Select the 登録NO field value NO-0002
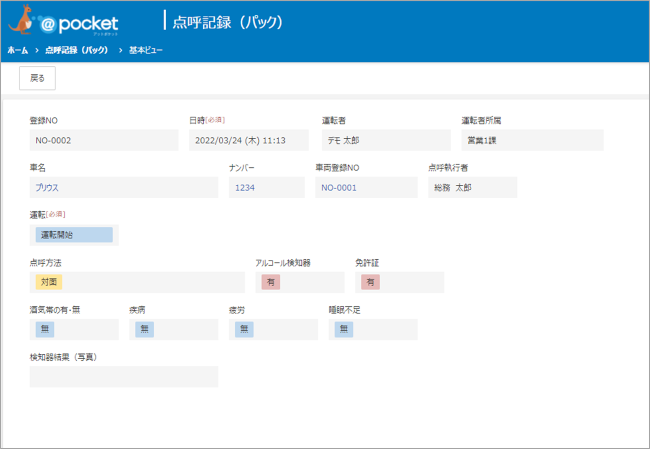Image resolution: width=650 pixels, height=449 pixels. click(104, 140)
